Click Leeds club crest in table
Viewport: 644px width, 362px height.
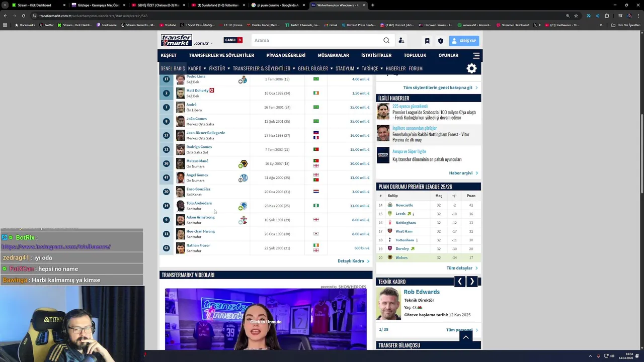[x=390, y=214]
